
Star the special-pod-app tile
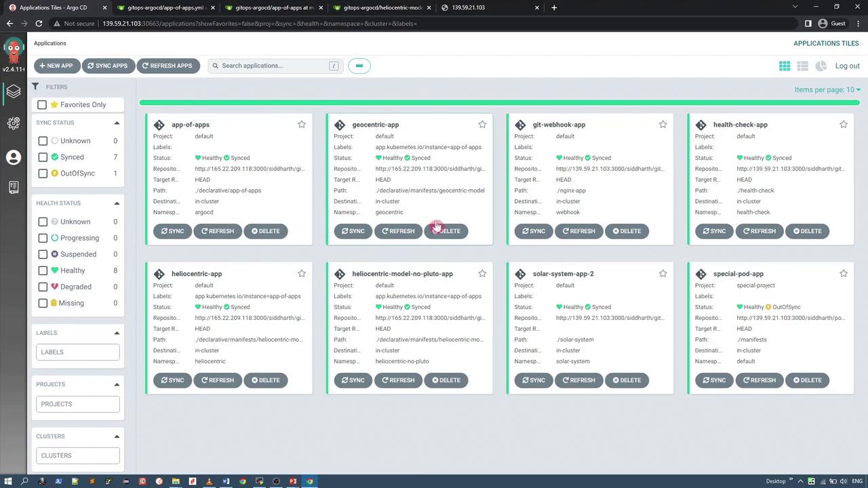coord(844,274)
